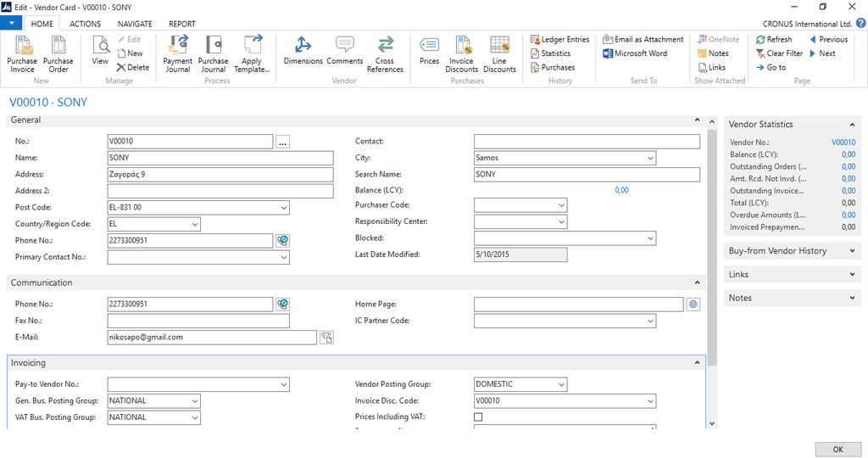This screenshot has width=868, height=458.
Task: Open Primary Contact No. dropdown
Action: tap(283, 258)
